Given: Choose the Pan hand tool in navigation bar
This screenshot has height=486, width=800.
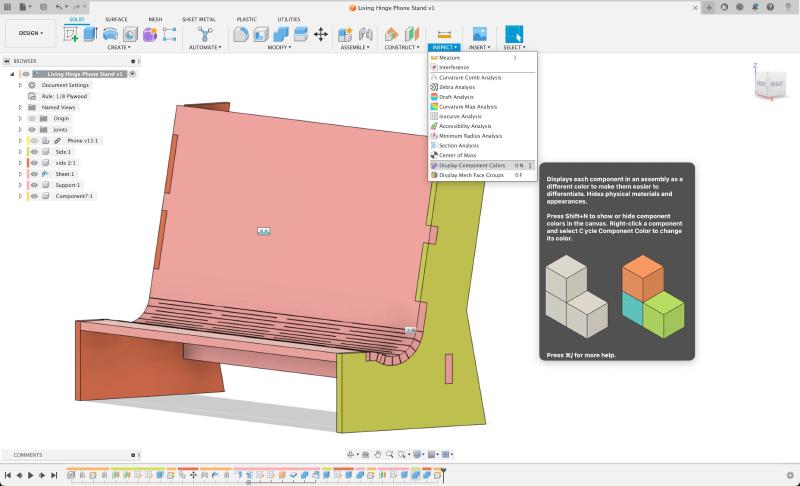Looking at the screenshot, I should (x=378, y=454).
